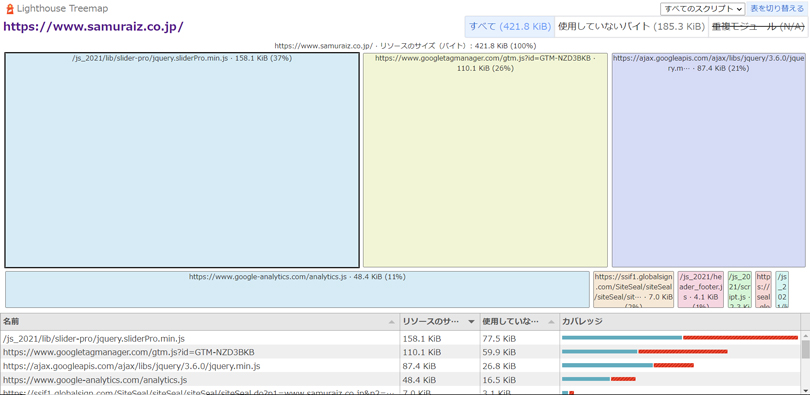Click the https://www.samuraiz.co.jp/ link

tap(94, 27)
